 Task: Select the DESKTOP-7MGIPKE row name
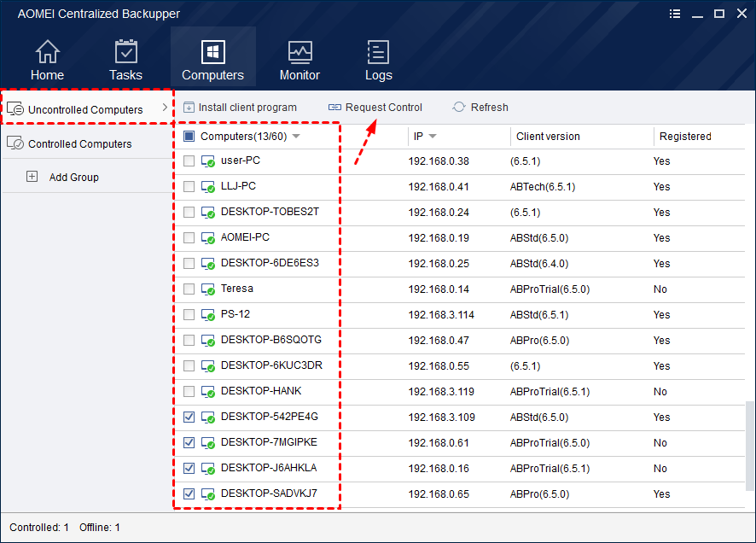pos(269,442)
